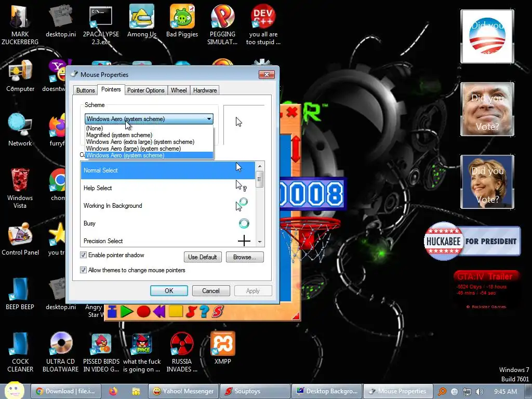Switch to the Wheel tab
The height and width of the screenshot is (399, 532).
tap(179, 90)
